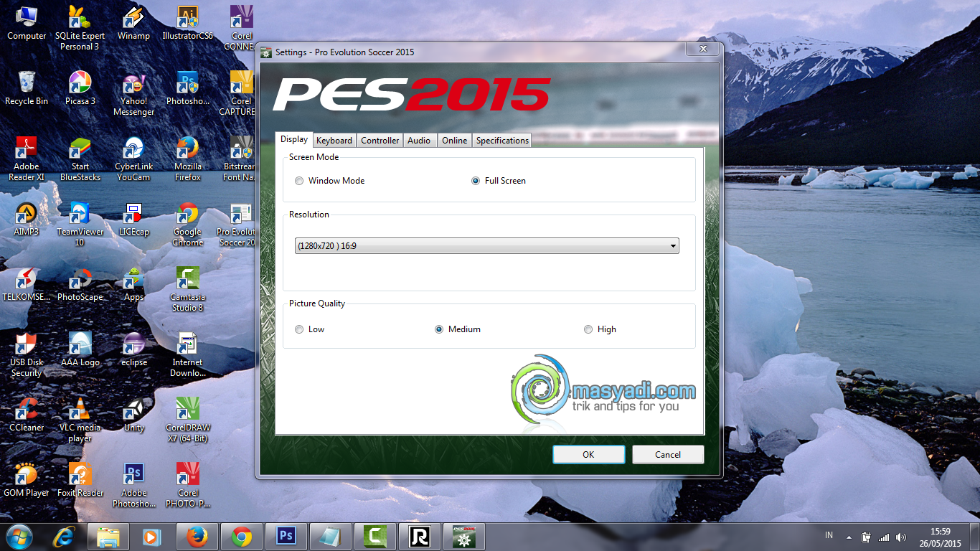Open VLC media player shortcut
This screenshot has width=980, height=551.
pos(80,420)
